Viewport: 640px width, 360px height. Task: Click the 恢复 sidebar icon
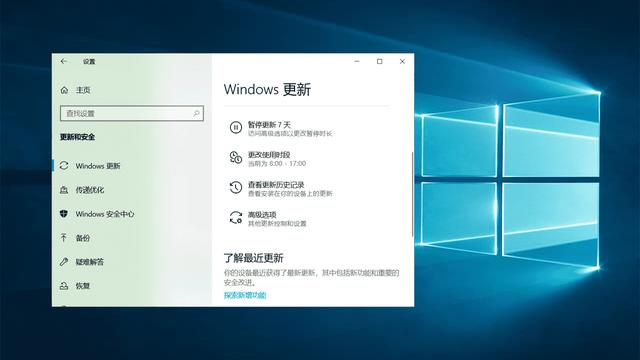pyautogui.click(x=64, y=286)
